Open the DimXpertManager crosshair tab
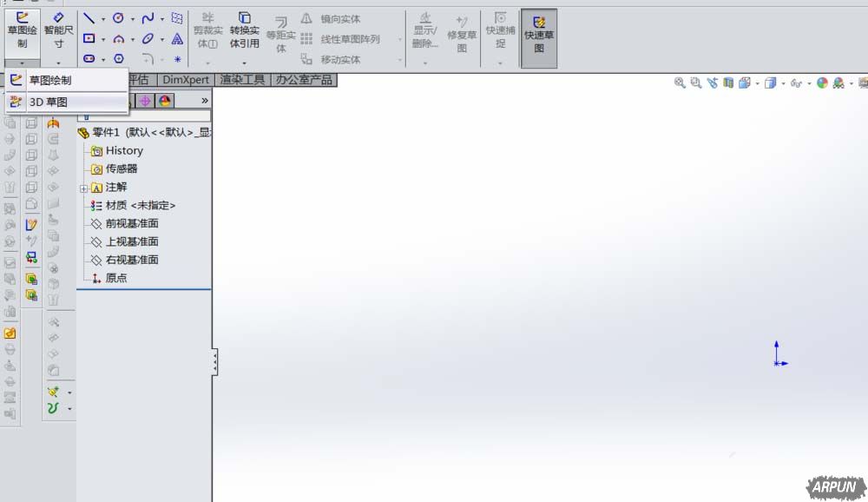The width and height of the screenshot is (868, 502). (145, 101)
